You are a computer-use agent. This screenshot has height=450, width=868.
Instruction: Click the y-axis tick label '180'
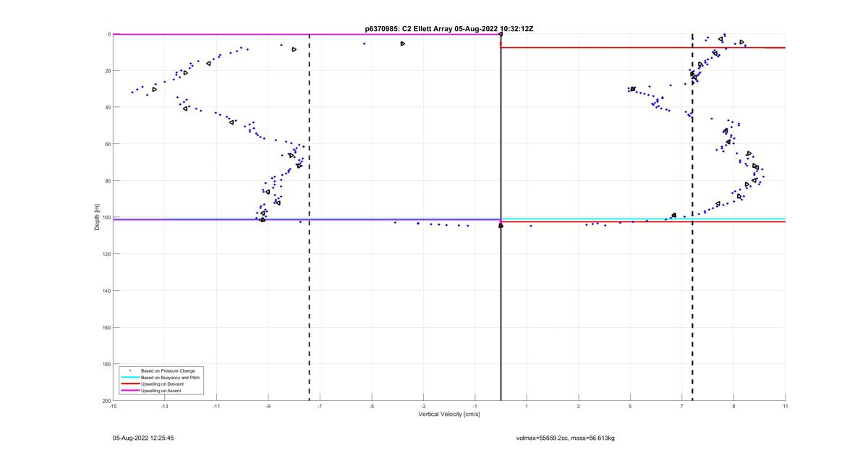pyautogui.click(x=106, y=364)
